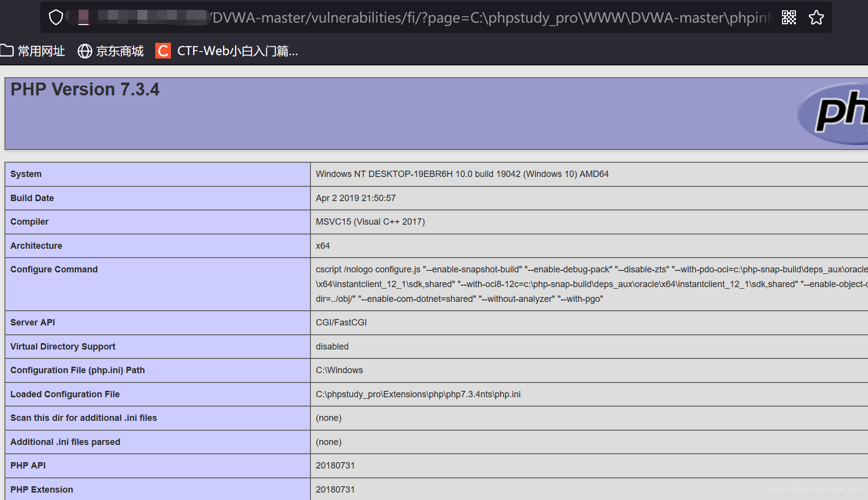The height and width of the screenshot is (500, 868).
Task: Open the CTF-Web小白入门篇 bookmark
Action: [x=227, y=51]
